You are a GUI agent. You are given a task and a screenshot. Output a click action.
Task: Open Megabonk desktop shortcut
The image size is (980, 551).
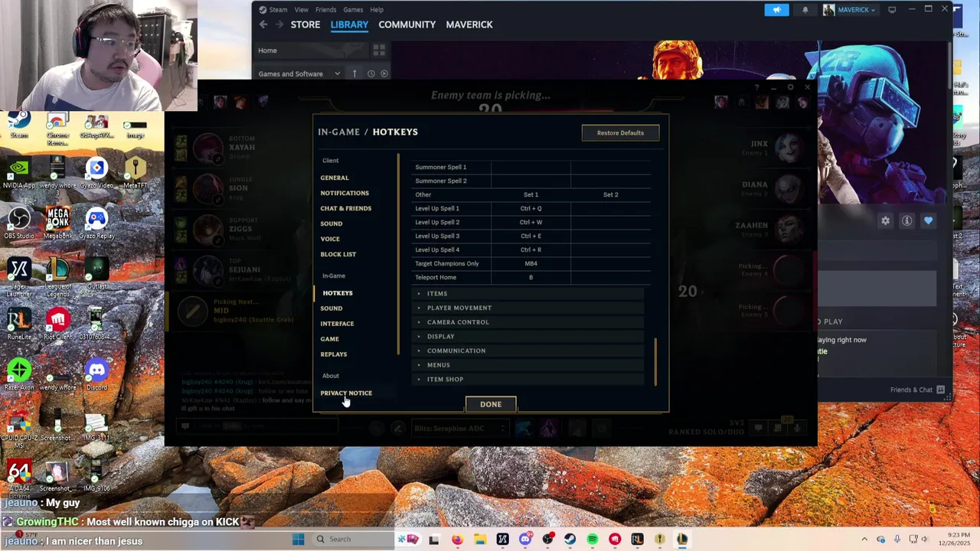pyautogui.click(x=57, y=225)
